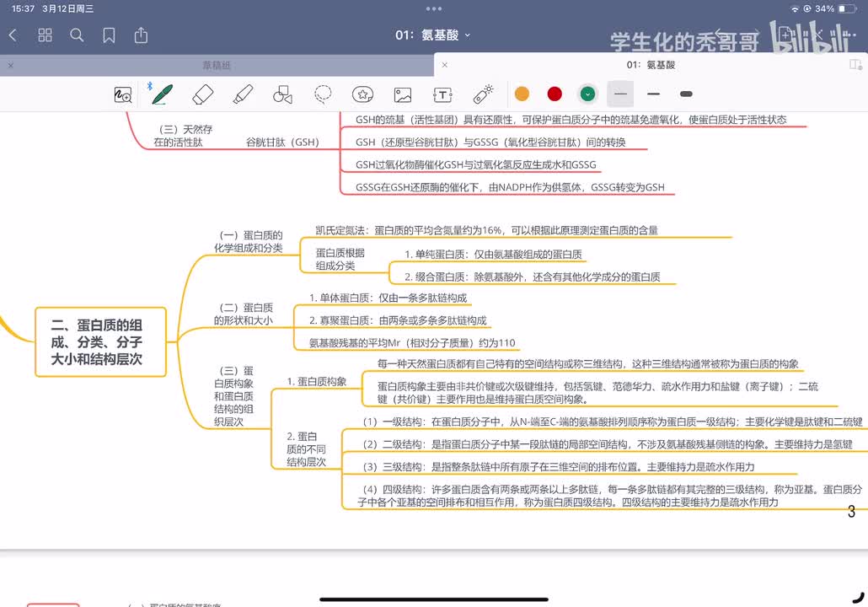Tap the 2. 寡聚蛋白质 entry

point(398,320)
